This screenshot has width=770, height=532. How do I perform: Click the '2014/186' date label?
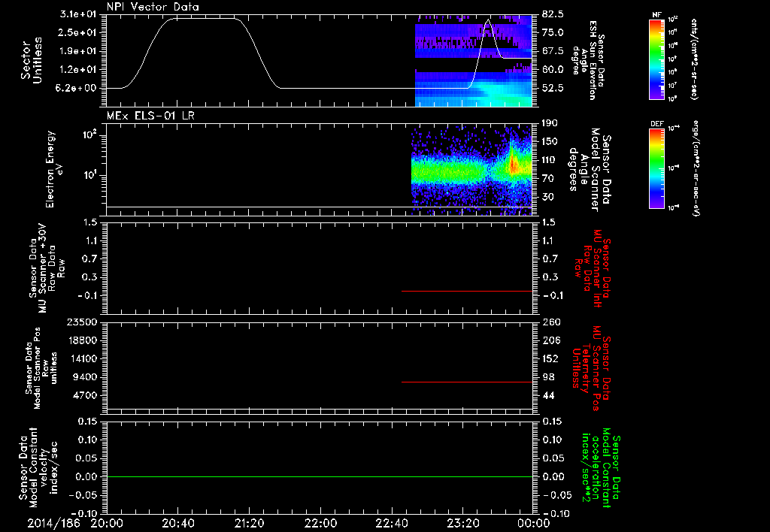point(53,523)
